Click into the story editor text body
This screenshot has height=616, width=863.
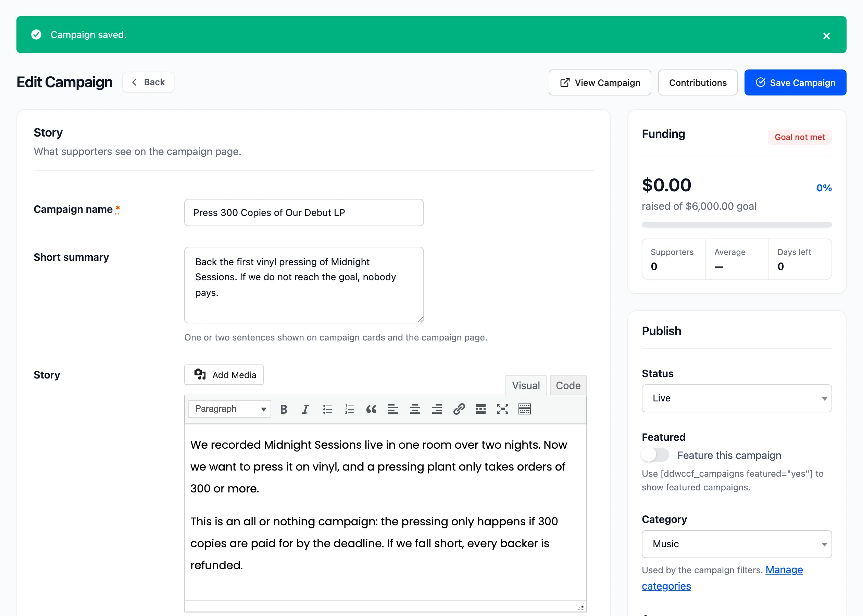(385, 512)
